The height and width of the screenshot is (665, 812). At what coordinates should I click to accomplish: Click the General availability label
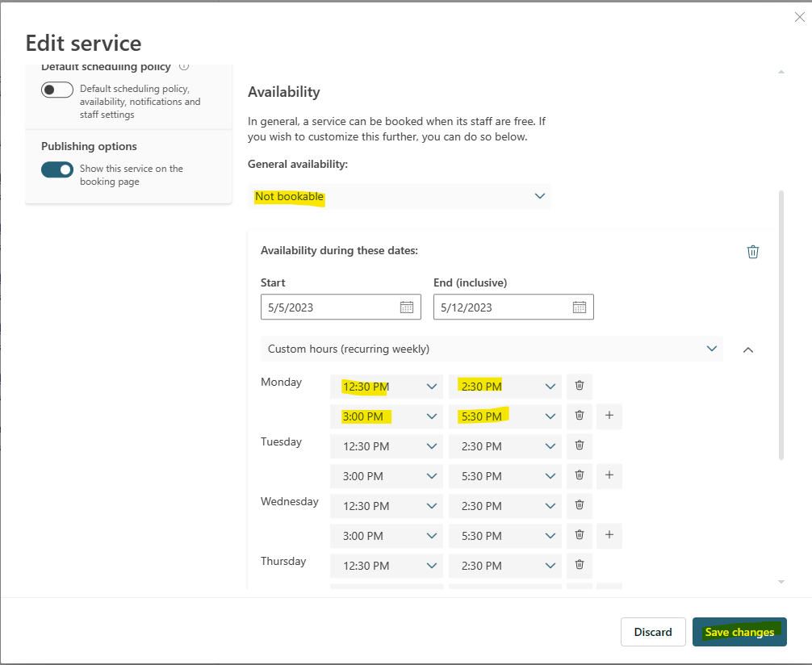(298, 164)
